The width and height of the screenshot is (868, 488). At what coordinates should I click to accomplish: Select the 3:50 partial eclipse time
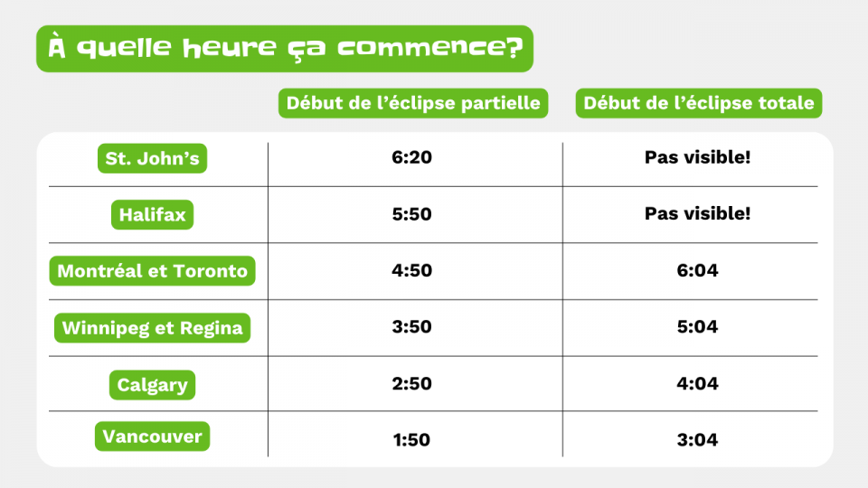point(412,327)
